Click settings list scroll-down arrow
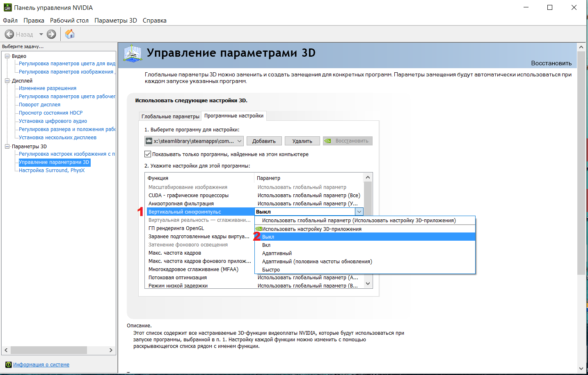This screenshot has width=588, height=375. 368,283
